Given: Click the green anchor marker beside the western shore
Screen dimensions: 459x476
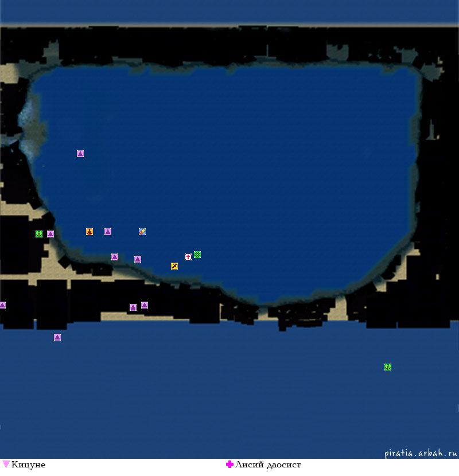Looking at the screenshot, I should point(39,234).
